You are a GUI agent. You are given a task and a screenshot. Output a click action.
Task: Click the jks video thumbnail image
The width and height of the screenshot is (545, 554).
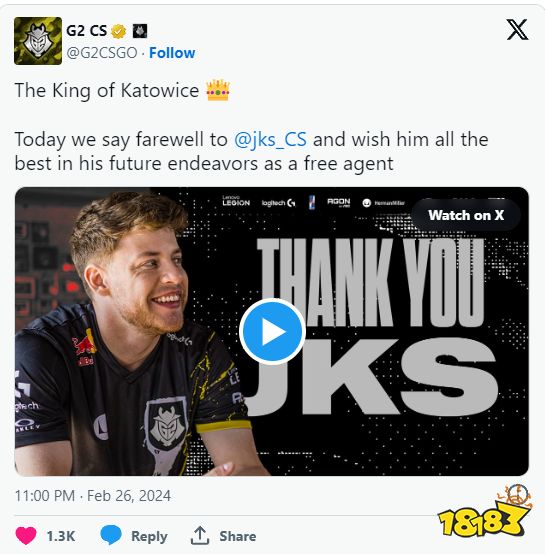[272, 331]
